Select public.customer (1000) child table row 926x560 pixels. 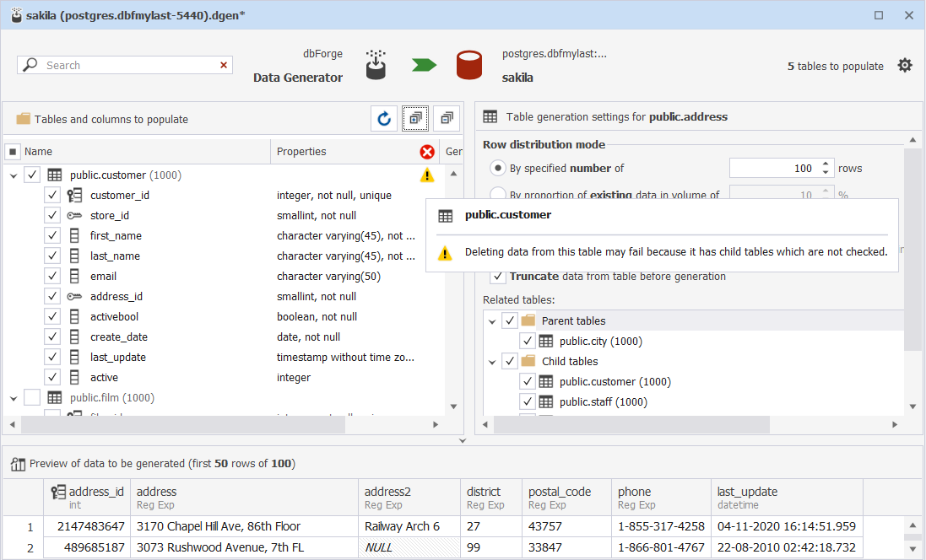tap(693, 382)
